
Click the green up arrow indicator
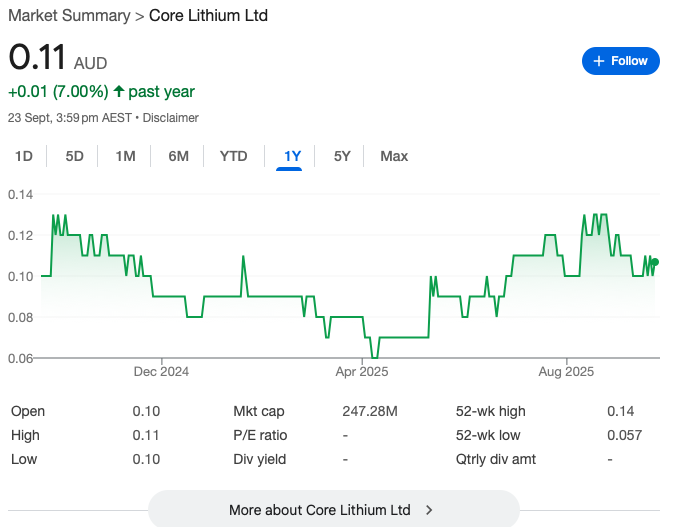point(119,91)
